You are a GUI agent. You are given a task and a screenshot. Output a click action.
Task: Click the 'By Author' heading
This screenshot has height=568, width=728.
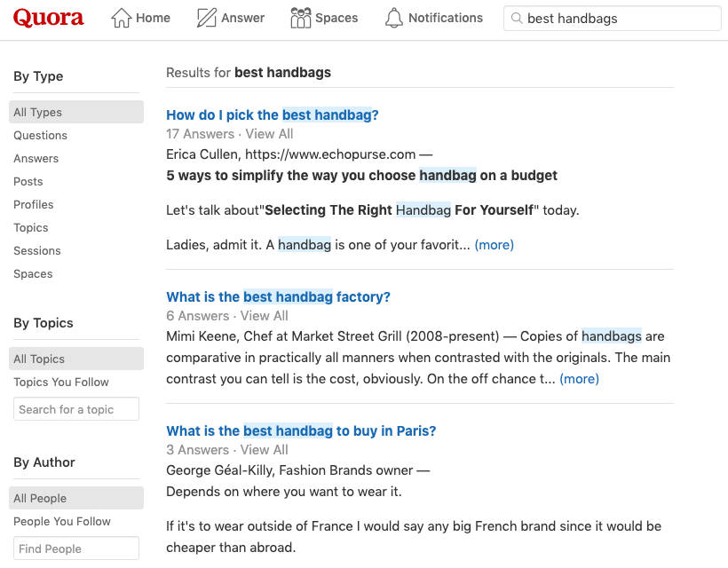(44, 462)
